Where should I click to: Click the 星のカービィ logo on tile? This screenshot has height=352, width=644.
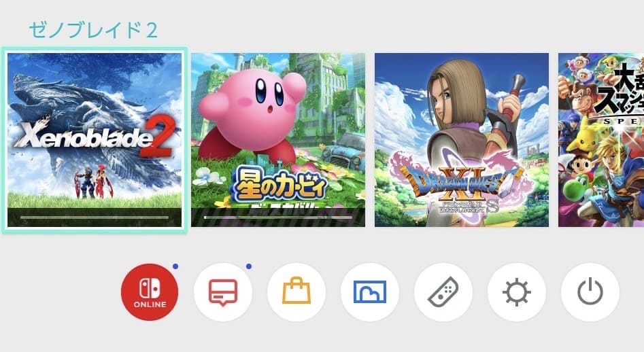(279, 188)
